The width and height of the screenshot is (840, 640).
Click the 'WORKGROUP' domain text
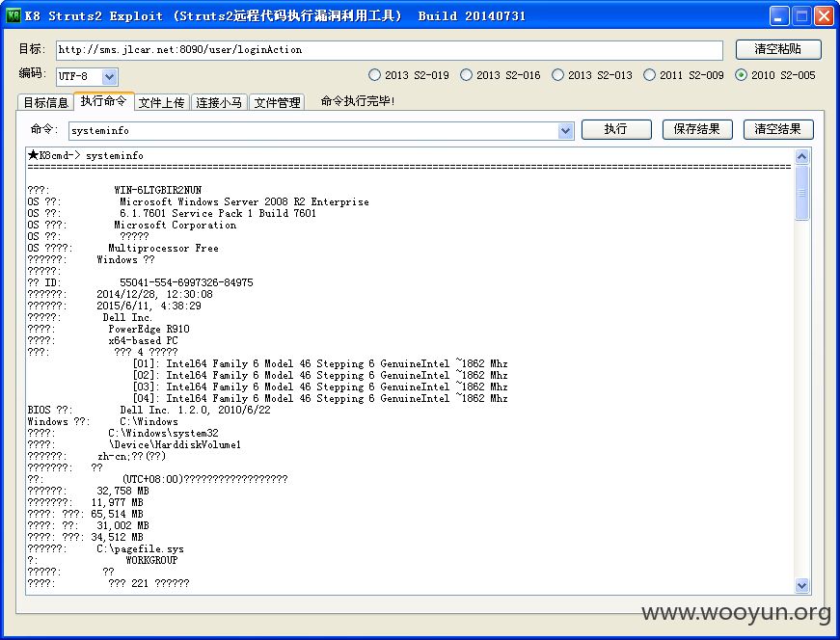click(x=151, y=560)
